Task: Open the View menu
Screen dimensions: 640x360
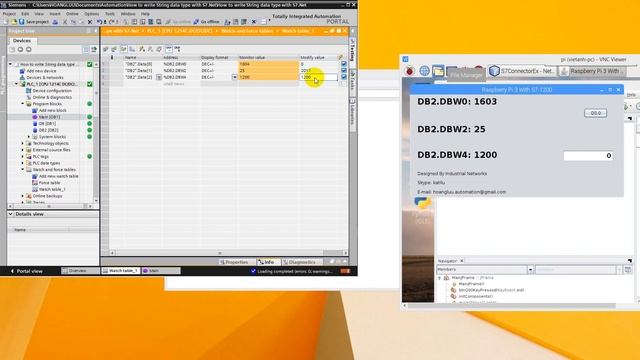Action: point(39,14)
